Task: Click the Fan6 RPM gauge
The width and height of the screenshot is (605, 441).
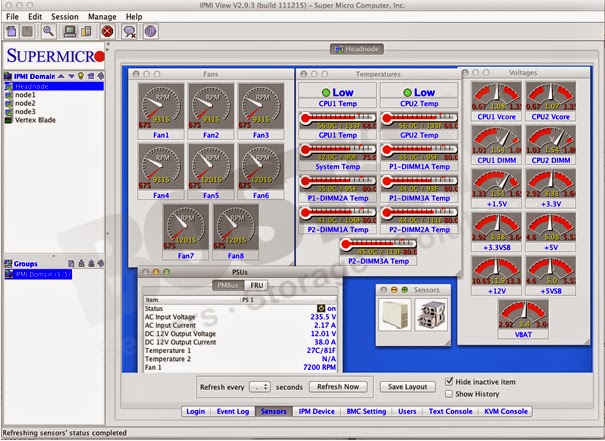Action: click(x=261, y=166)
